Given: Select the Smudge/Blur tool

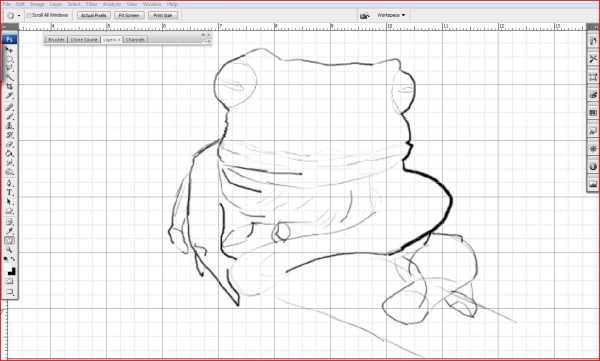Looking at the screenshot, I should 9,163.
